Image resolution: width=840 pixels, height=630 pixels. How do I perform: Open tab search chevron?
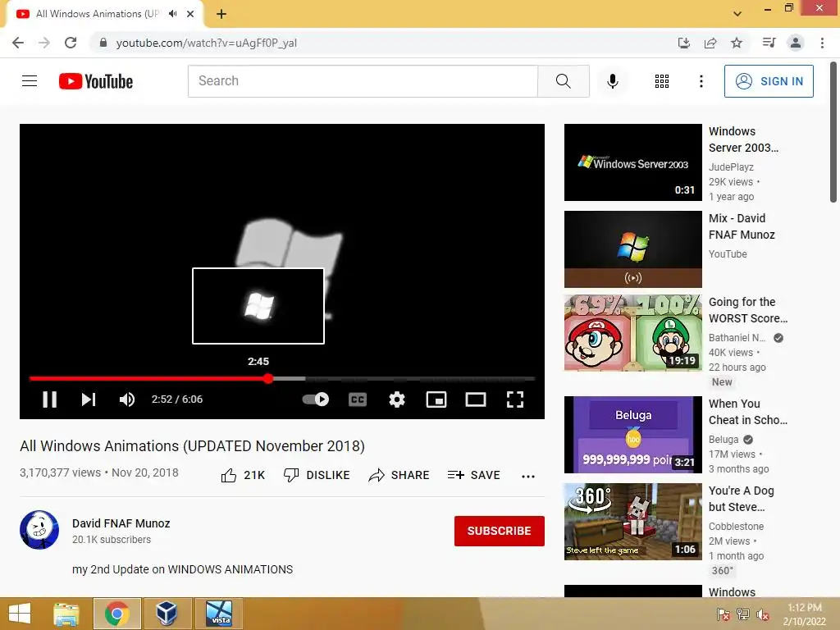coord(737,14)
